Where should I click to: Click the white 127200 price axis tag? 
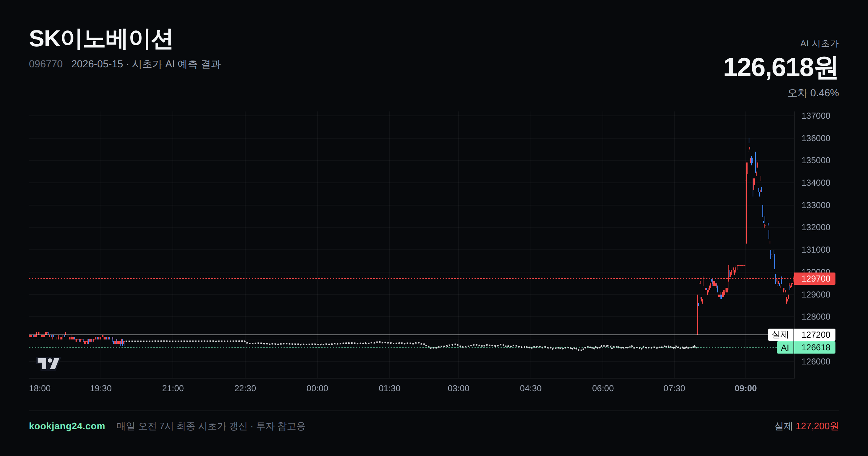(815, 335)
